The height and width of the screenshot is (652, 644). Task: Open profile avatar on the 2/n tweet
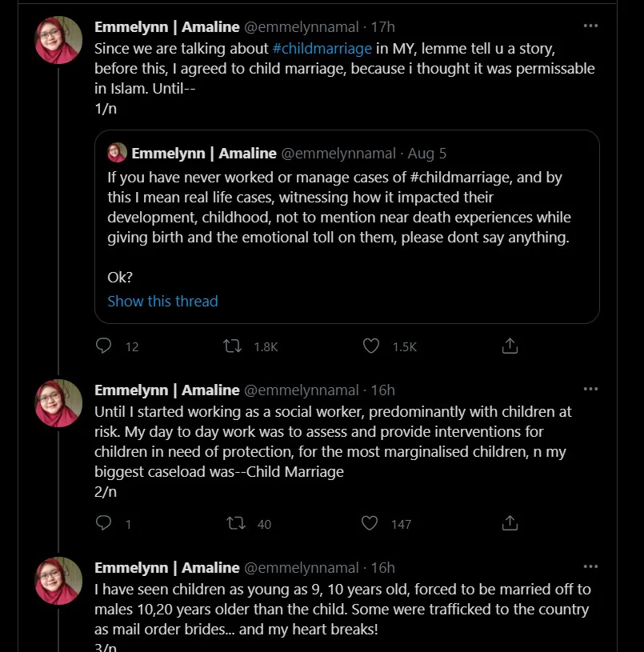point(58,403)
